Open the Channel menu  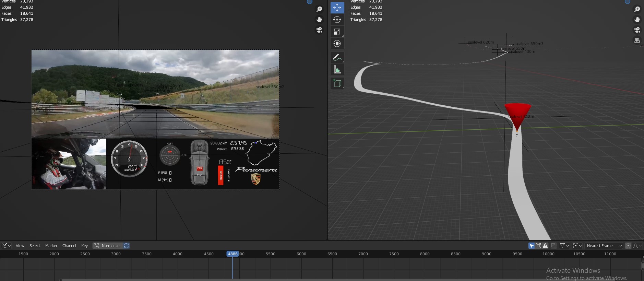(x=69, y=246)
